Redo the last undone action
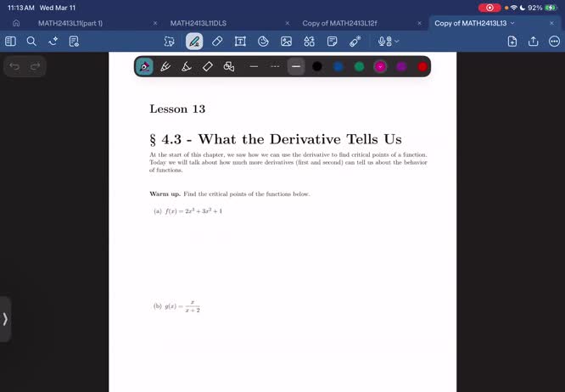 [x=35, y=66]
